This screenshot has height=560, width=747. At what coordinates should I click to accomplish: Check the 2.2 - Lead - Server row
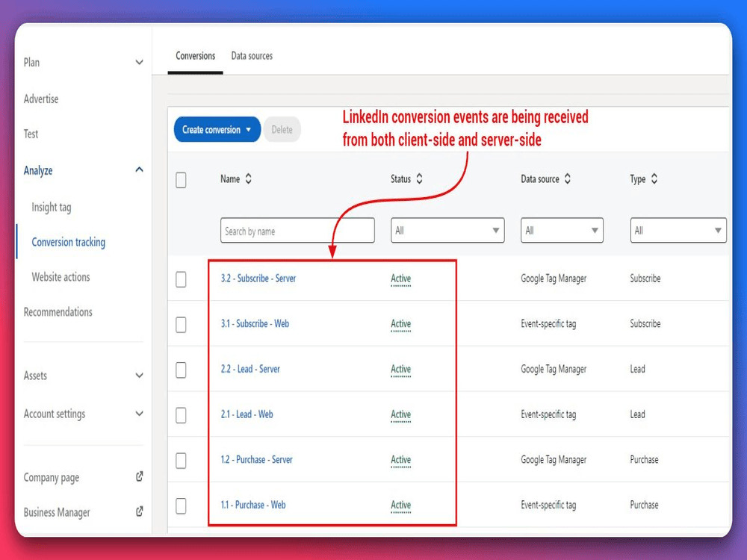click(x=181, y=370)
